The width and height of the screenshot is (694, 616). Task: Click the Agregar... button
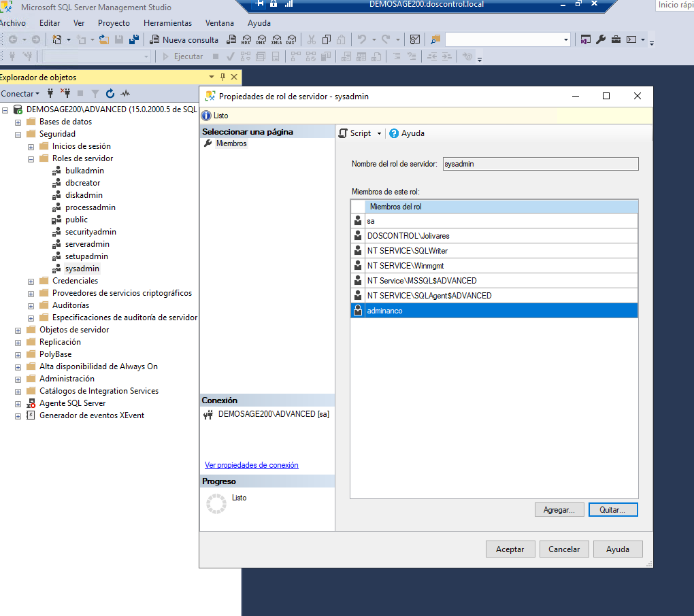[559, 510]
